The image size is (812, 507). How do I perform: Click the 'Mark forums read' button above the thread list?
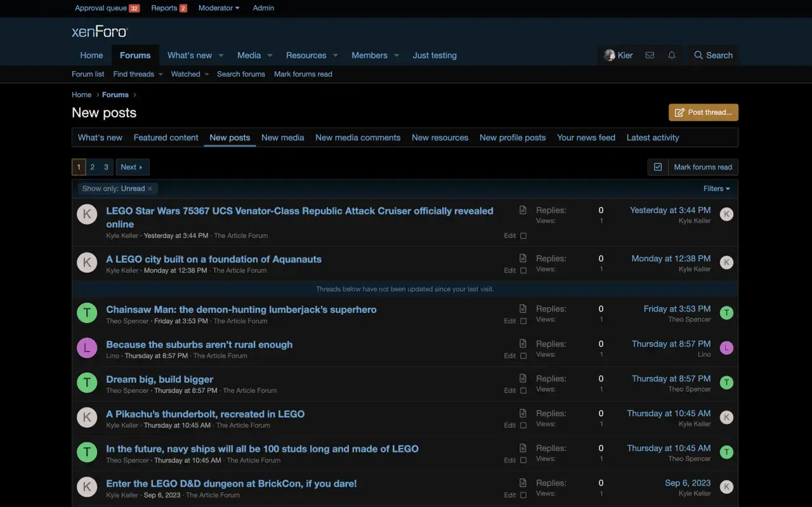pyautogui.click(x=703, y=167)
